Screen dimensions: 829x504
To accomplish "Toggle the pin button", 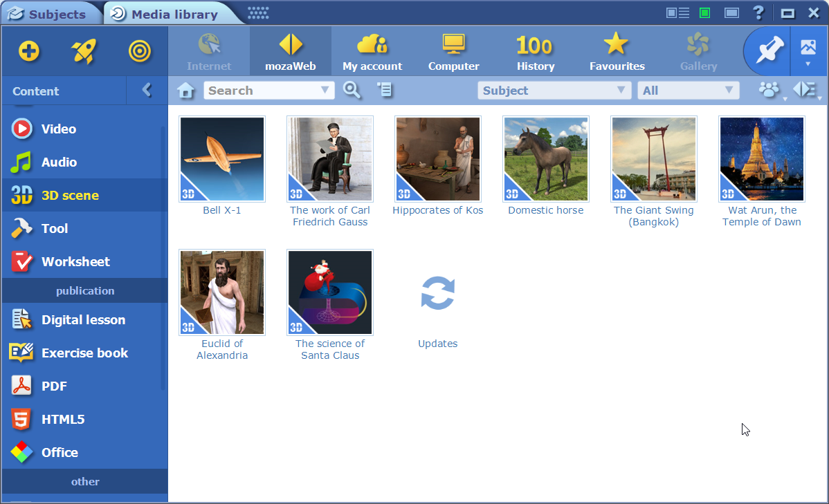I will [767, 51].
